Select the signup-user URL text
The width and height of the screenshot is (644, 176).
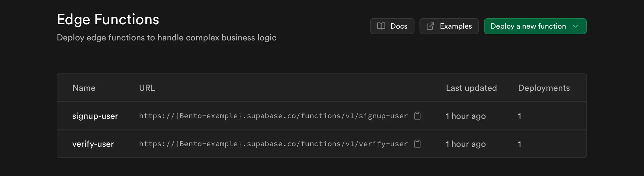click(x=273, y=116)
